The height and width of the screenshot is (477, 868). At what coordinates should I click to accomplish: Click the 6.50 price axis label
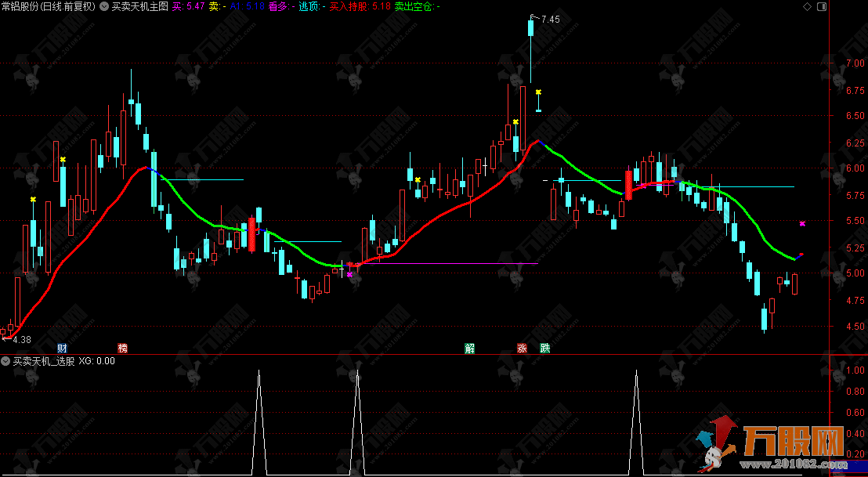(855, 116)
